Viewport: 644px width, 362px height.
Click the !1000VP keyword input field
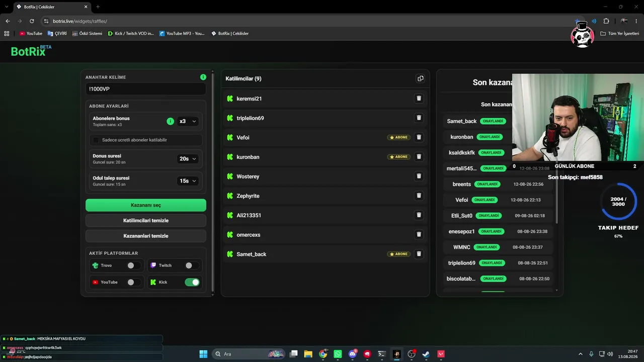coord(146,89)
